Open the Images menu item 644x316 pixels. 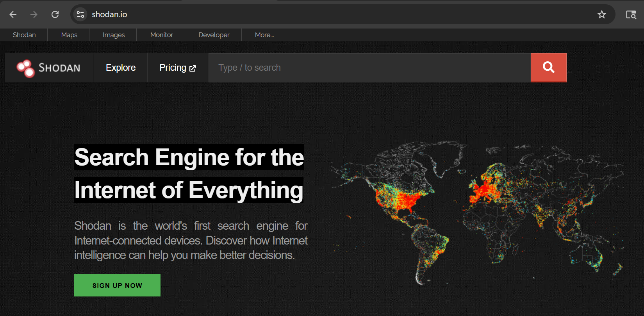114,35
